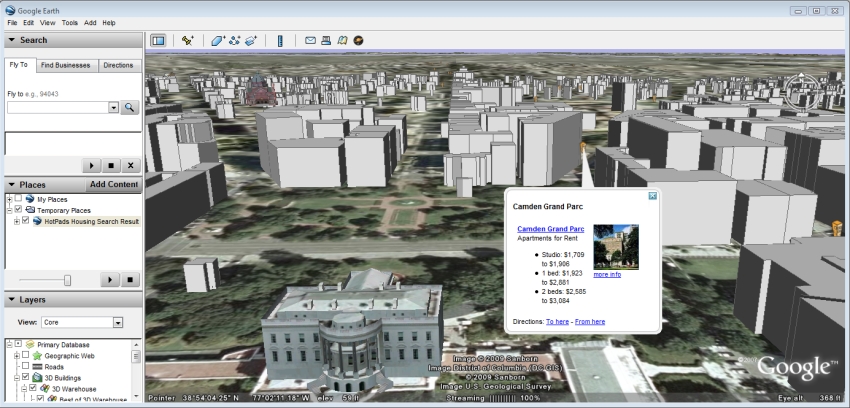Screen dimensions: 850x408
Task: Play the tour in Places panel
Action: [110, 280]
